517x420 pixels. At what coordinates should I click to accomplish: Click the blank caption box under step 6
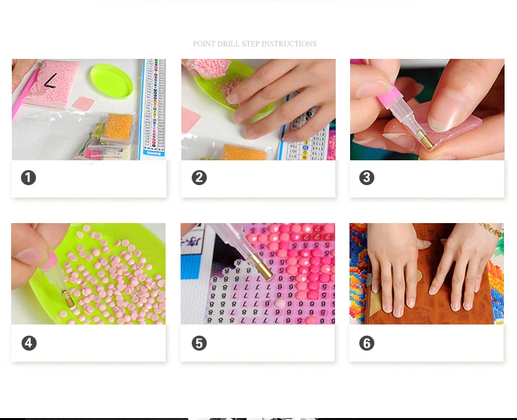coord(427,343)
